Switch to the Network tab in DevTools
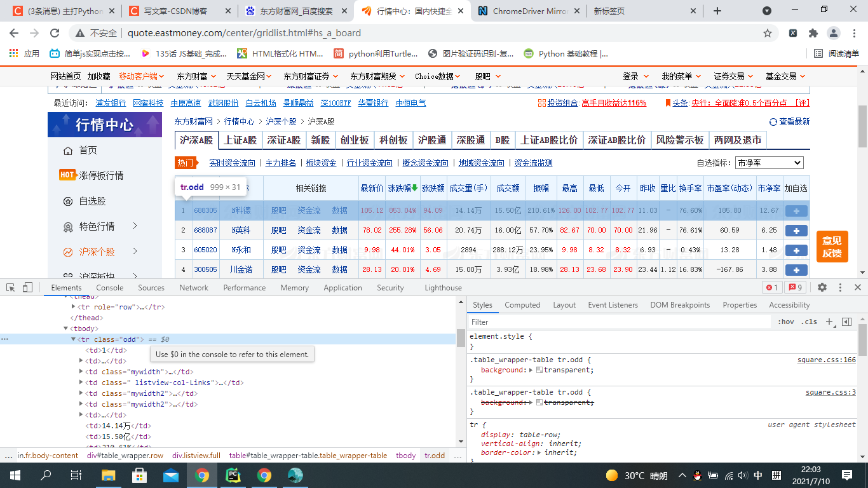 point(194,287)
